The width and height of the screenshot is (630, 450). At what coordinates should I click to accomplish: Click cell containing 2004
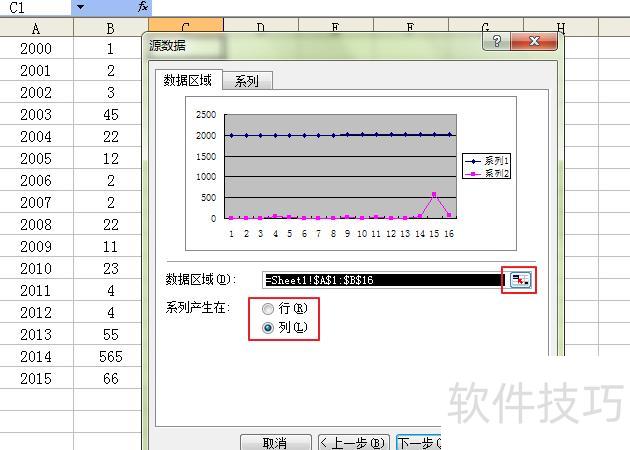pyautogui.click(x=36, y=137)
